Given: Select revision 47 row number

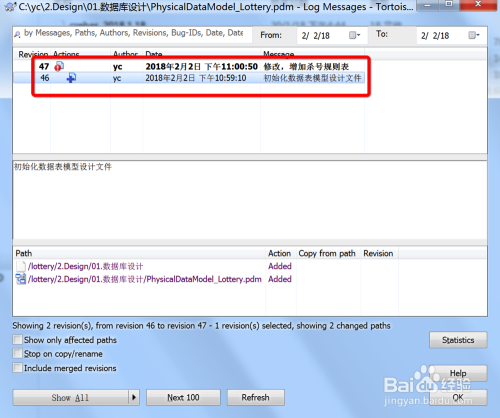Looking at the screenshot, I should click(x=44, y=66).
